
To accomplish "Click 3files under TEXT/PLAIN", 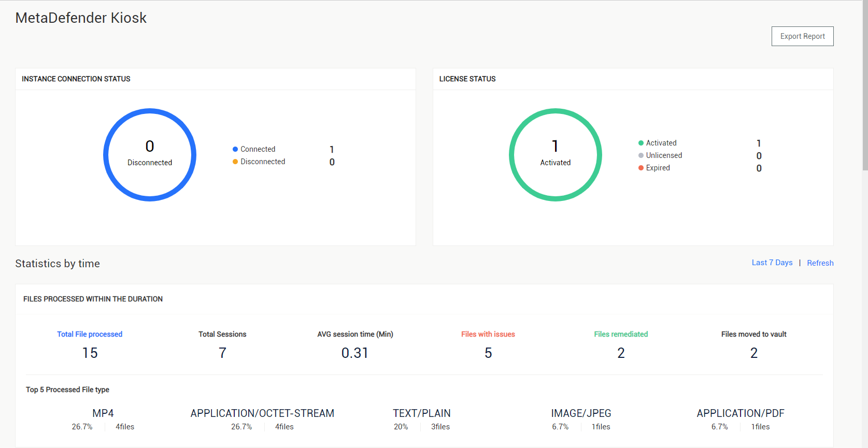I will 440,427.
